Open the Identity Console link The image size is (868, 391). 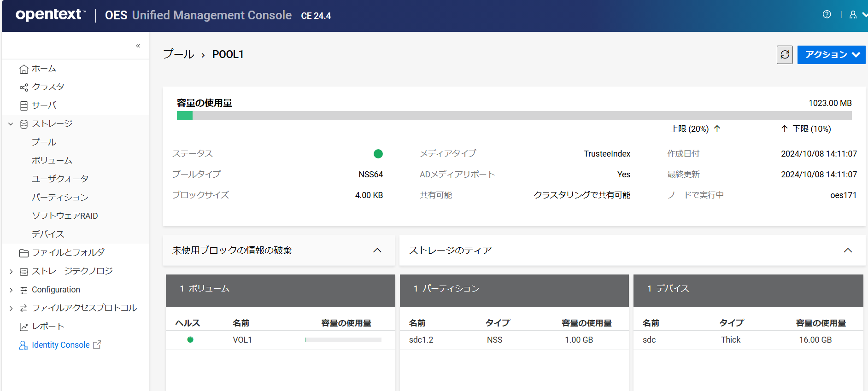tap(60, 345)
